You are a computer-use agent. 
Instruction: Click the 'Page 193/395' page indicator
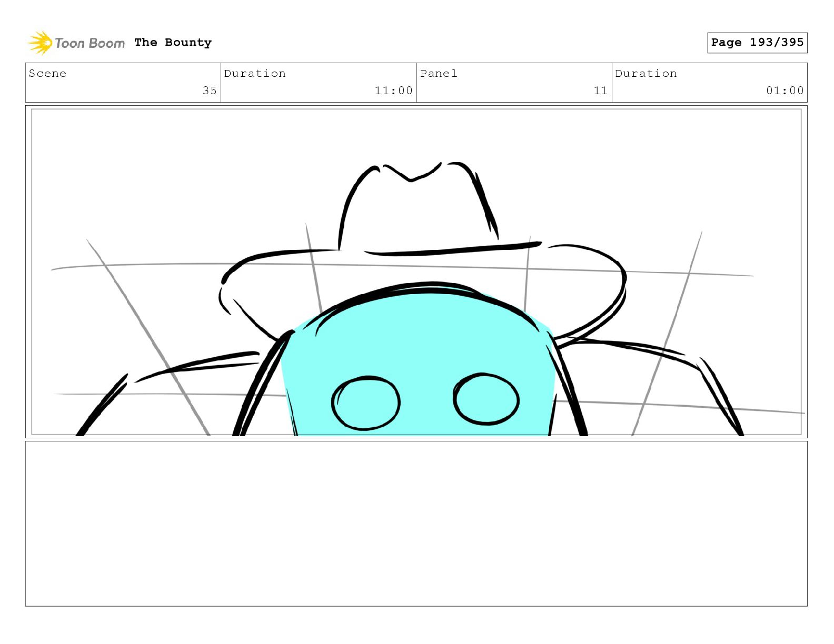(x=757, y=43)
